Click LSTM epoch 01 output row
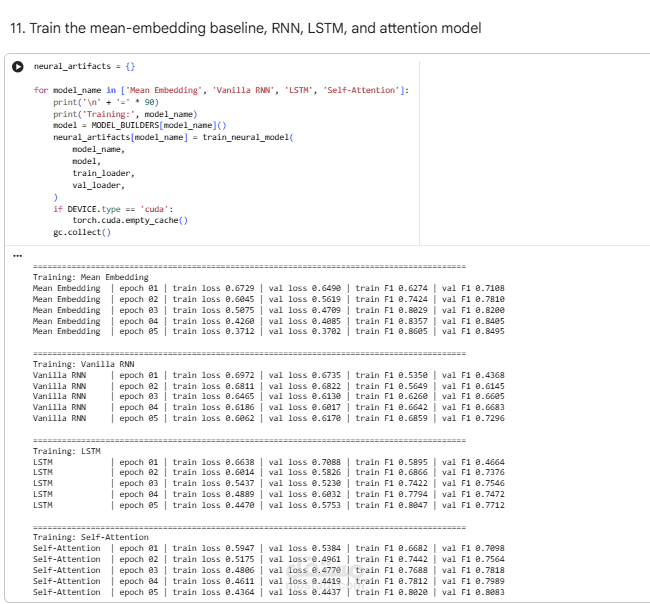The height and width of the screenshot is (604, 650). point(269,462)
